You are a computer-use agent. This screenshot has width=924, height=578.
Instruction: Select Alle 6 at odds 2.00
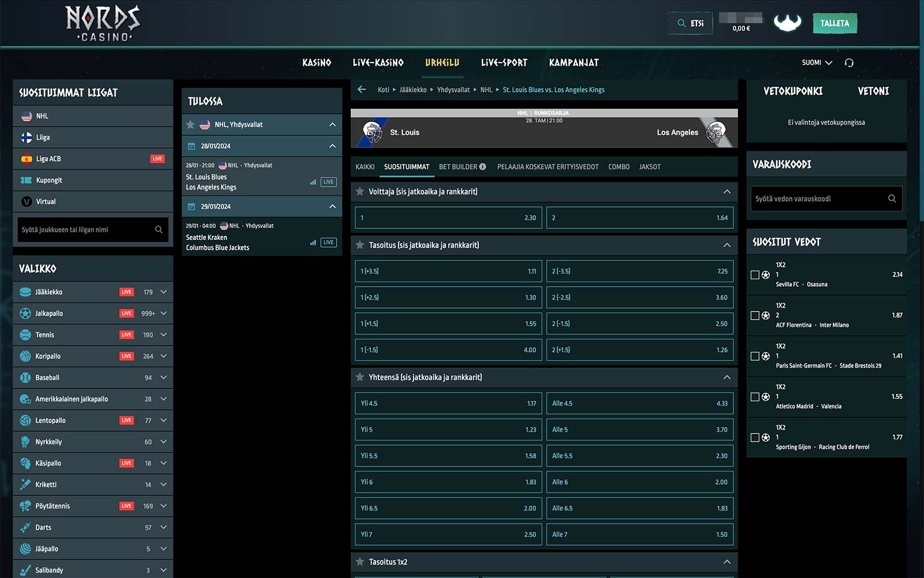pos(640,482)
